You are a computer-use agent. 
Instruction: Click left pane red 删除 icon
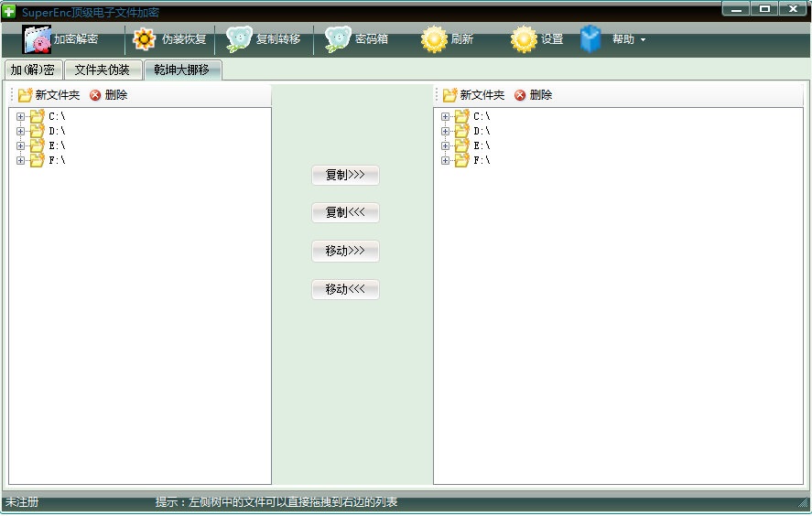(x=95, y=95)
